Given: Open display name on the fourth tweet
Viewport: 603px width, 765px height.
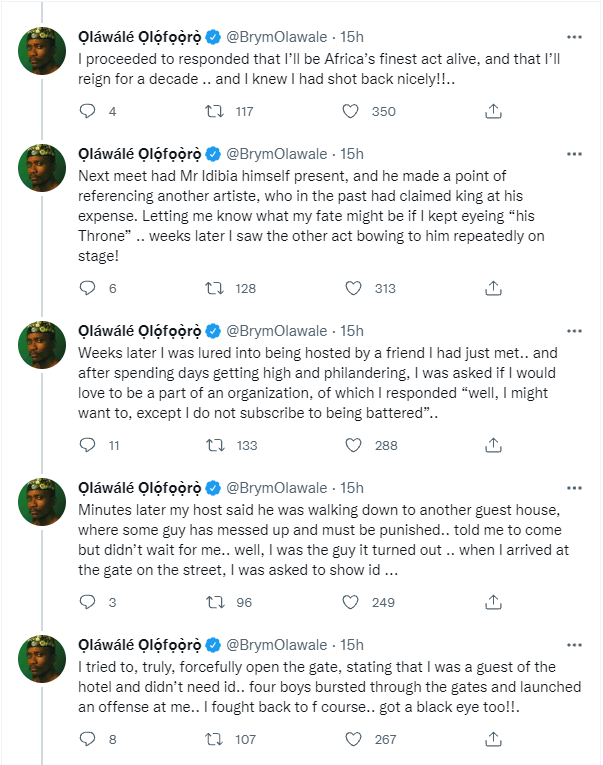Looking at the screenshot, I should click(140, 488).
